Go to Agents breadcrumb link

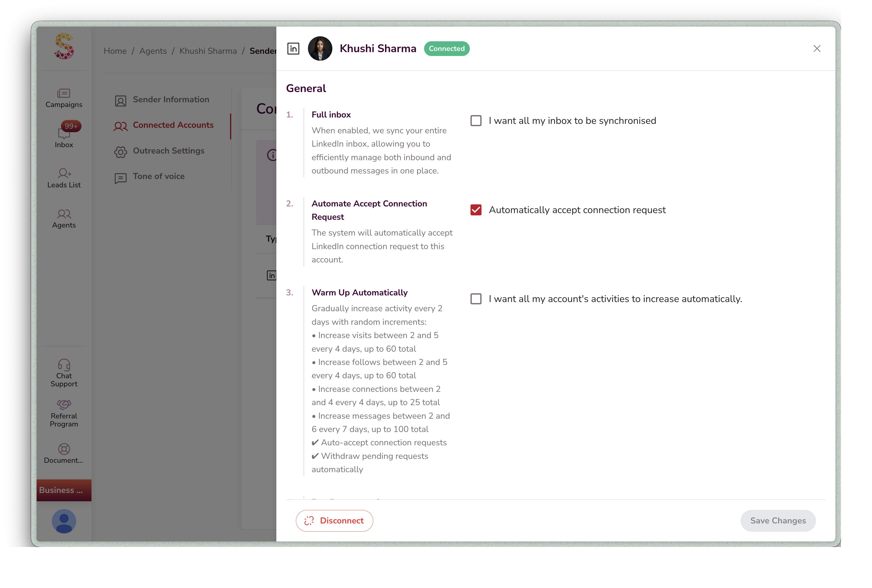point(153,51)
